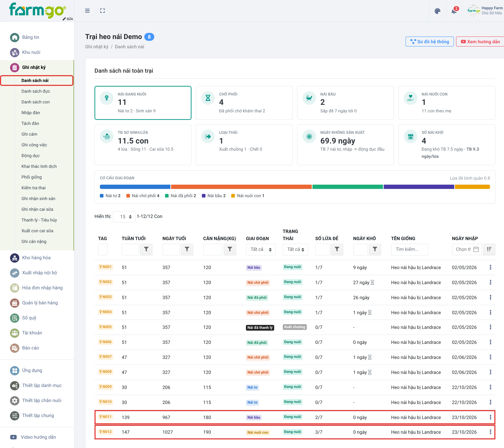Open Báo cáo reports section

pos(30,348)
